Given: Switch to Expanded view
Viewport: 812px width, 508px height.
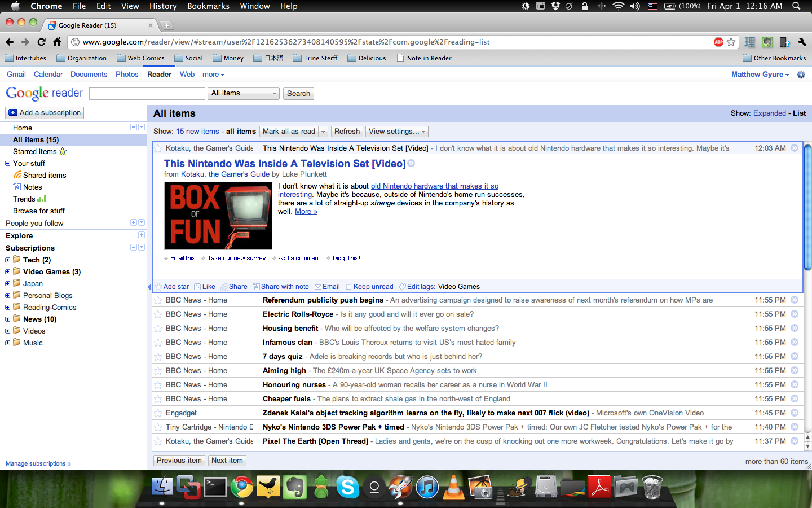Looking at the screenshot, I should pos(769,113).
